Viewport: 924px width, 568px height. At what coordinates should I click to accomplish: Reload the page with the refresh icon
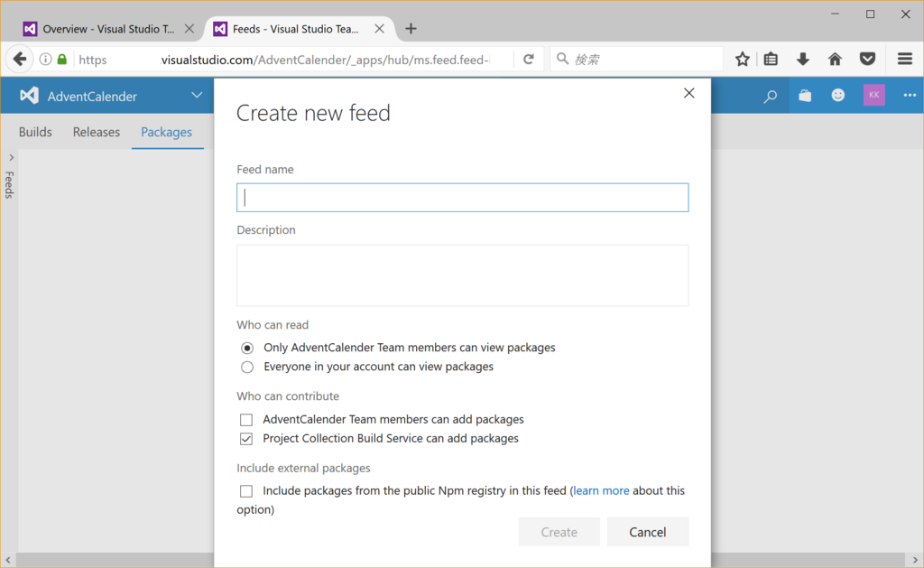[529, 59]
